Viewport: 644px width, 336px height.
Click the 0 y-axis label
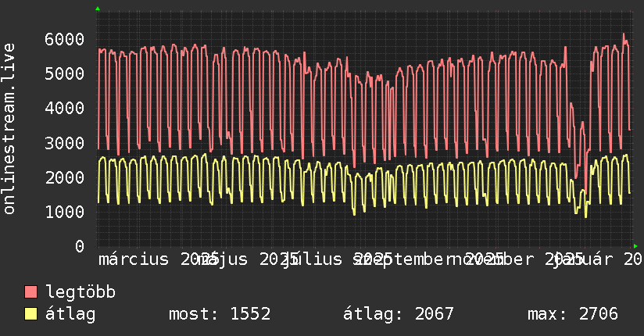pyautogui.click(x=80, y=246)
